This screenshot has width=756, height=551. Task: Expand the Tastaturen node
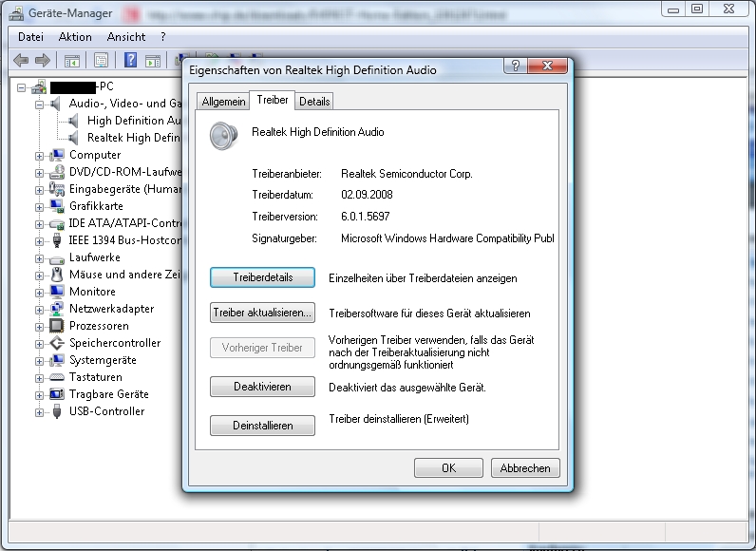[x=39, y=378]
